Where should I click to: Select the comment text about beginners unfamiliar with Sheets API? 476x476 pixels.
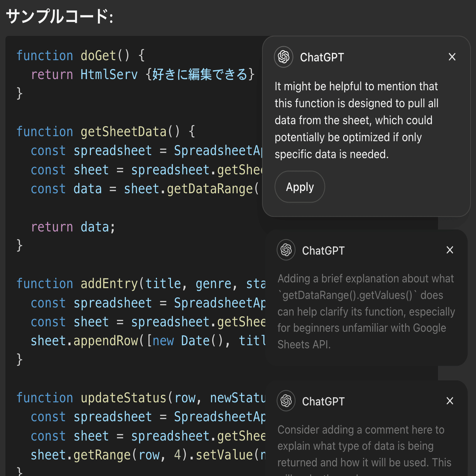[x=366, y=311]
